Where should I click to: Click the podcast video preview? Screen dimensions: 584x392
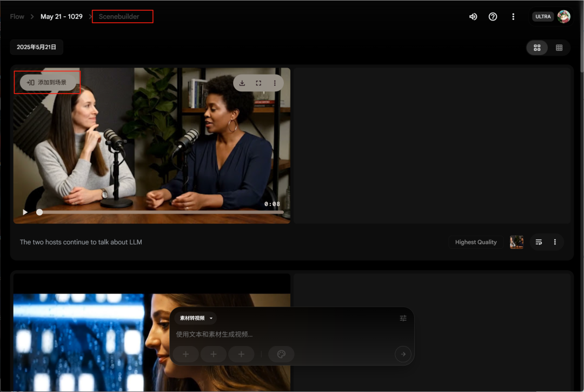[x=151, y=145]
